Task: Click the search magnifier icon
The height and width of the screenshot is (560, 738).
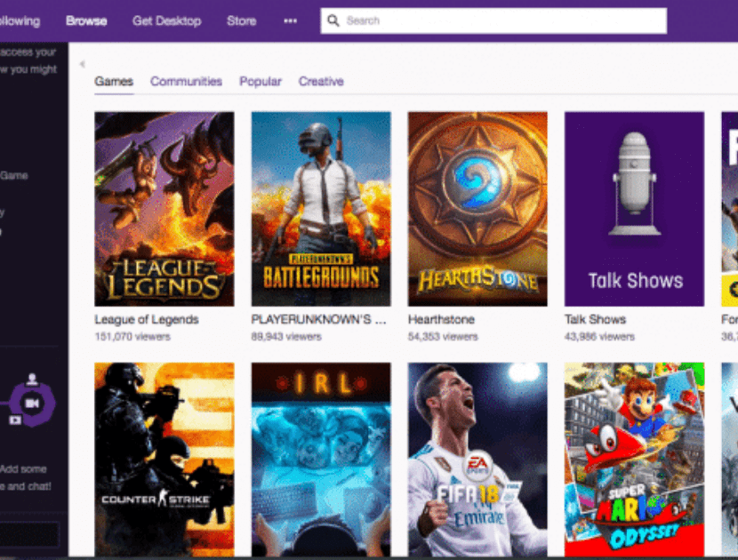Action: tap(333, 20)
